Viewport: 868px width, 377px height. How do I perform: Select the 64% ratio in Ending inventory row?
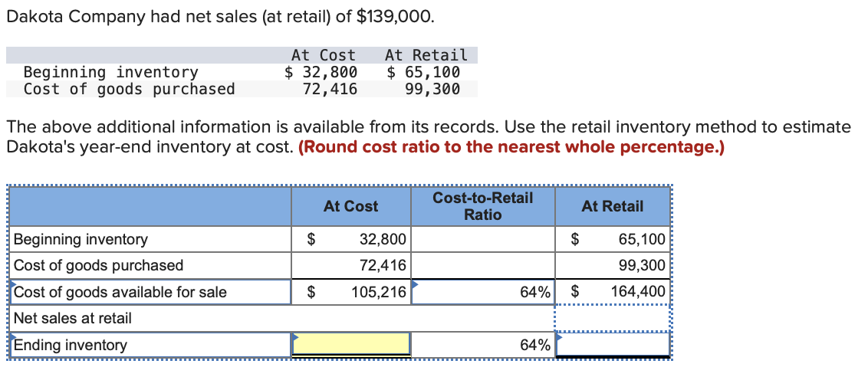pyautogui.click(x=483, y=345)
